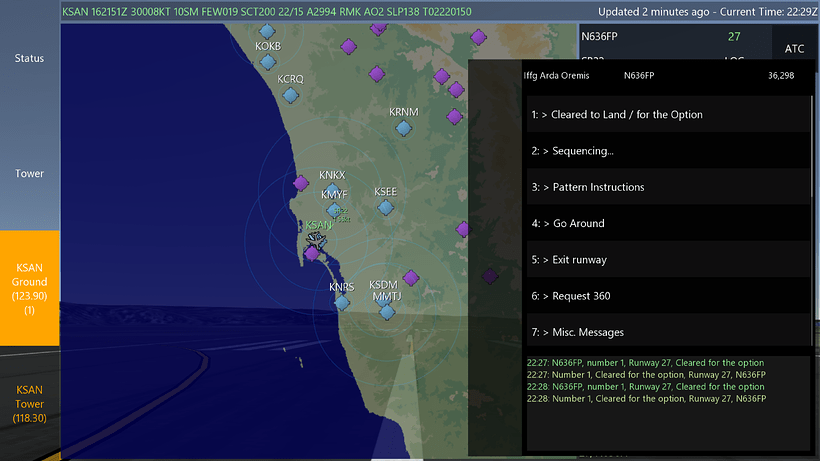Open Misc. Messages menu

(668, 332)
